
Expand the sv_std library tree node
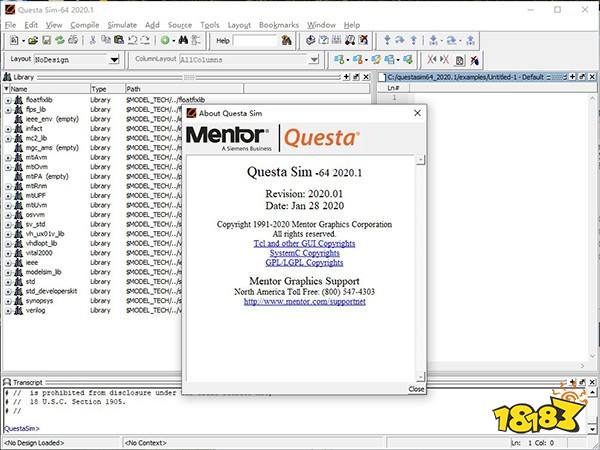8,224
